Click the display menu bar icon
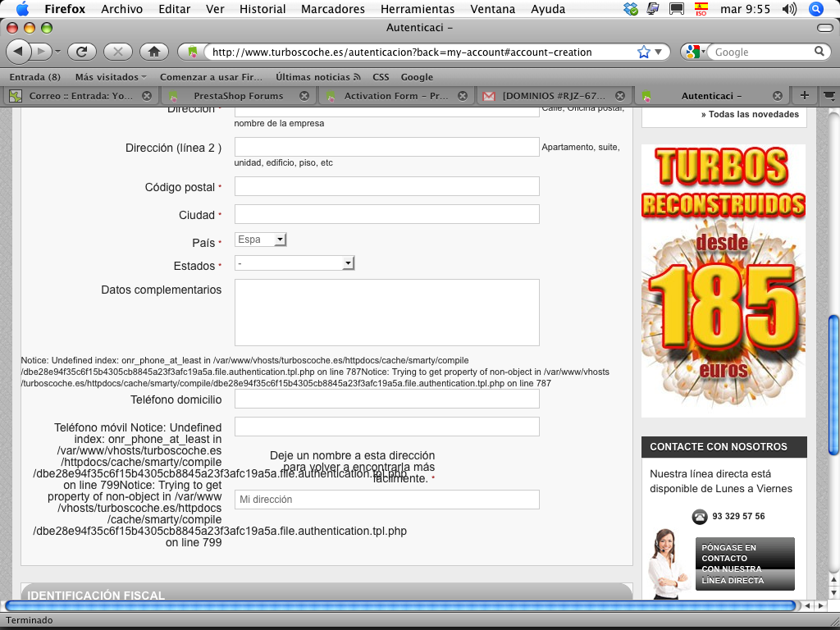The height and width of the screenshot is (630, 840). tap(677, 8)
